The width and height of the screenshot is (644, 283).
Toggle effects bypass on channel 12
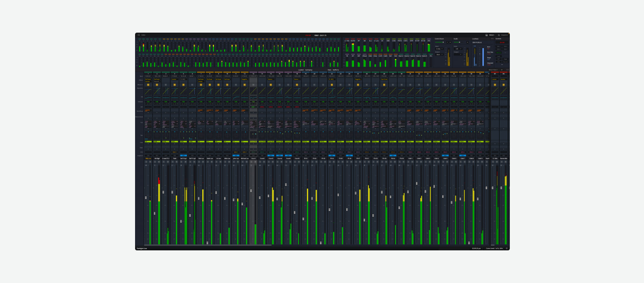pos(244,84)
